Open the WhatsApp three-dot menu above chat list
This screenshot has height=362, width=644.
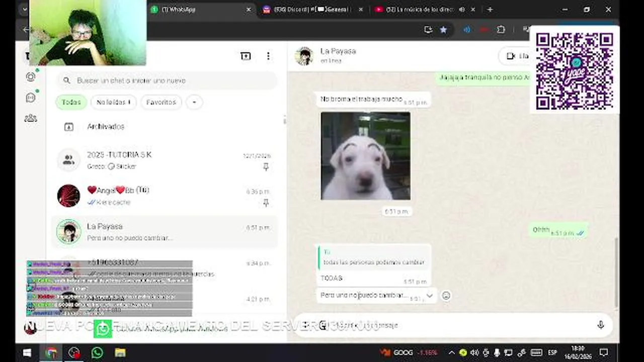point(268,56)
